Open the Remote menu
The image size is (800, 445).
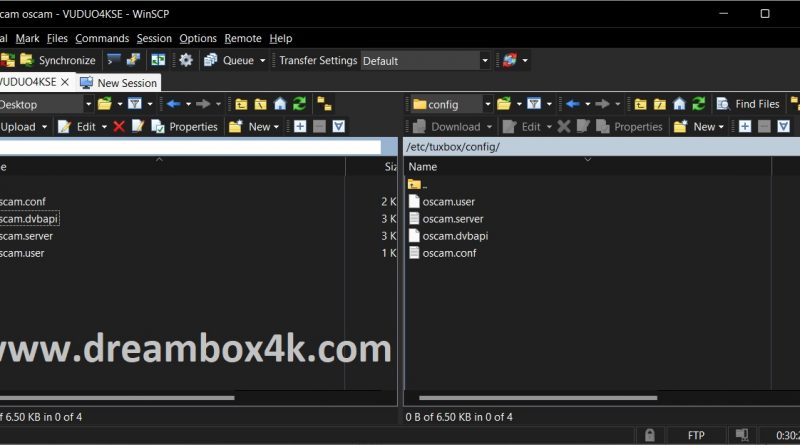[x=243, y=38]
